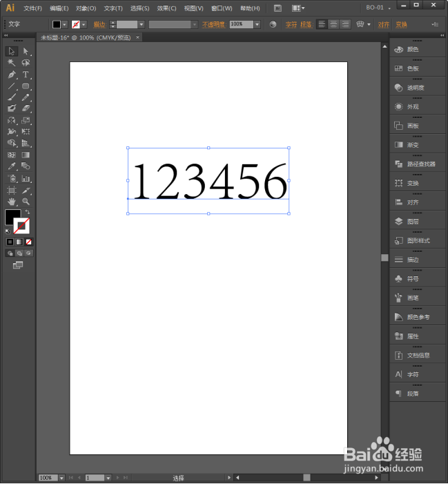This screenshot has height=484, width=448.
Task: Click the Go to Bridge icon
Action: pyautogui.click(x=277, y=8)
